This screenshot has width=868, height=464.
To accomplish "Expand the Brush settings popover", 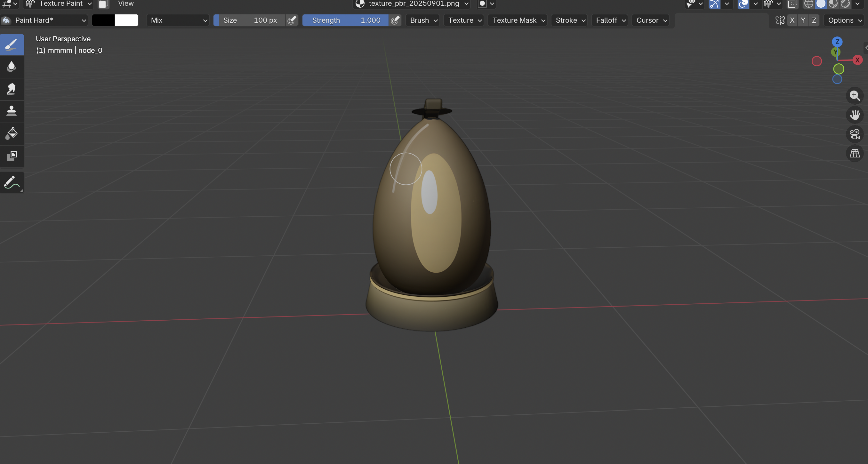I will [x=422, y=20].
